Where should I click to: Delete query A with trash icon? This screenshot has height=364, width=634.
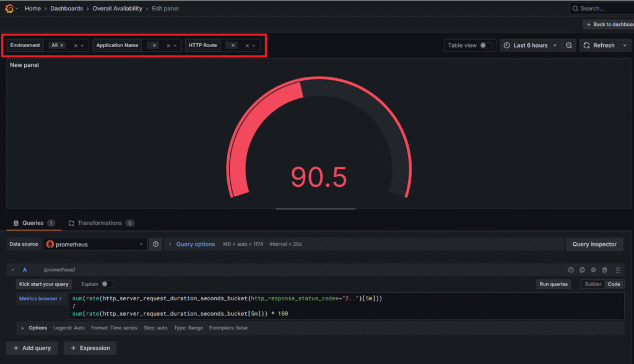pyautogui.click(x=604, y=270)
